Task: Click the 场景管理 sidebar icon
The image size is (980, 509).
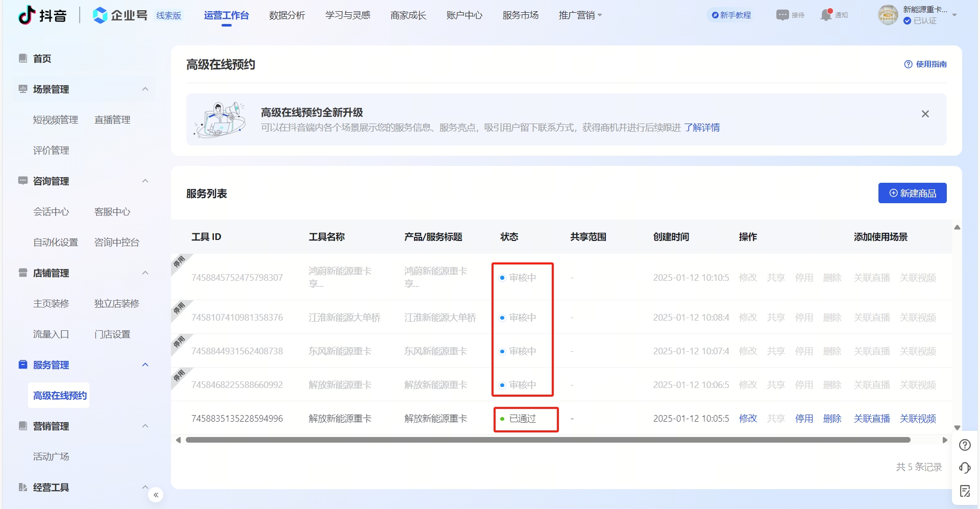Action: tap(23, 89)
